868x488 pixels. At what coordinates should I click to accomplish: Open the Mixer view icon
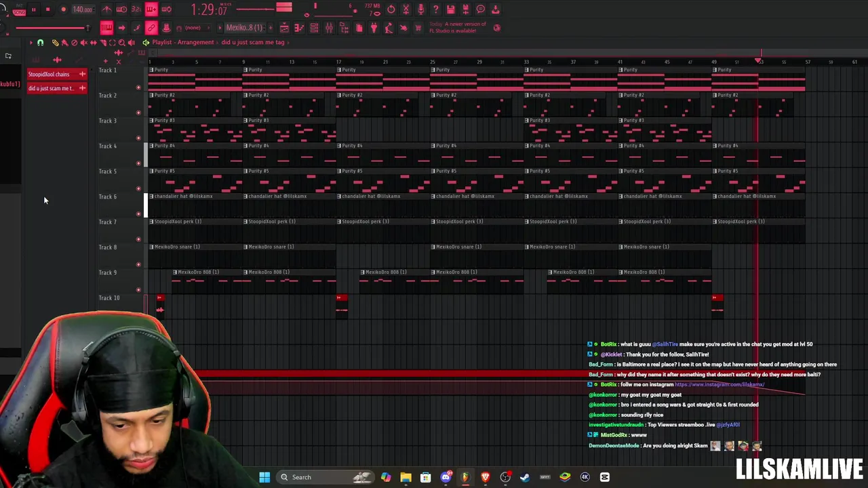tap(329, 28)
